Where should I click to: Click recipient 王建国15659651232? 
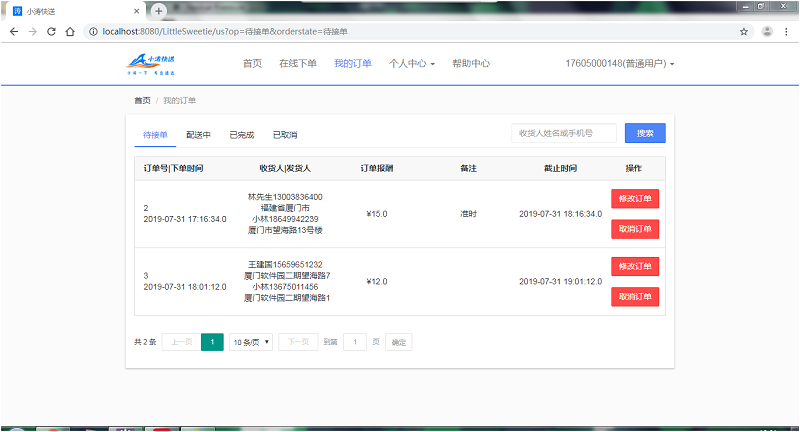pyautogui.click(x=285, y=265)
